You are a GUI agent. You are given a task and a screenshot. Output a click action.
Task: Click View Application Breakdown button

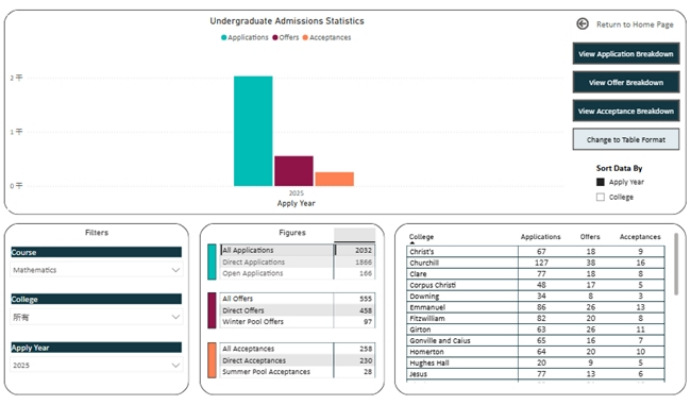[x=625, y=54]
